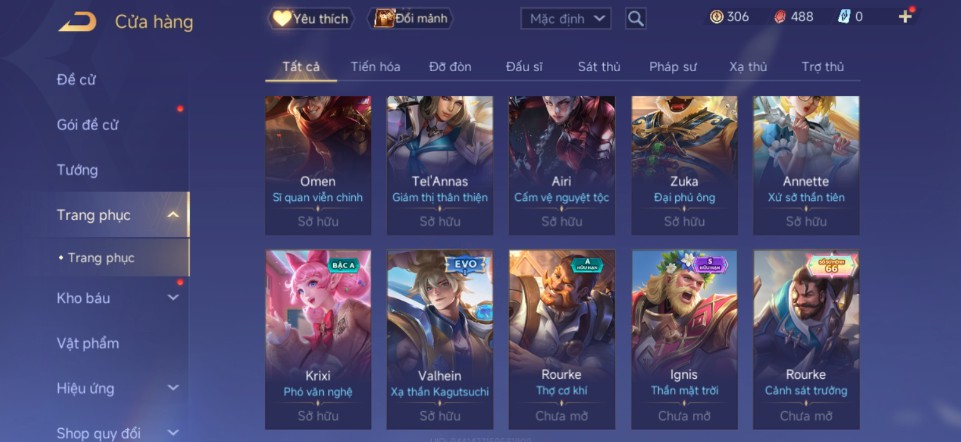
Task: Open Gói đề cử in the sidebar
Action: (87, 124)
